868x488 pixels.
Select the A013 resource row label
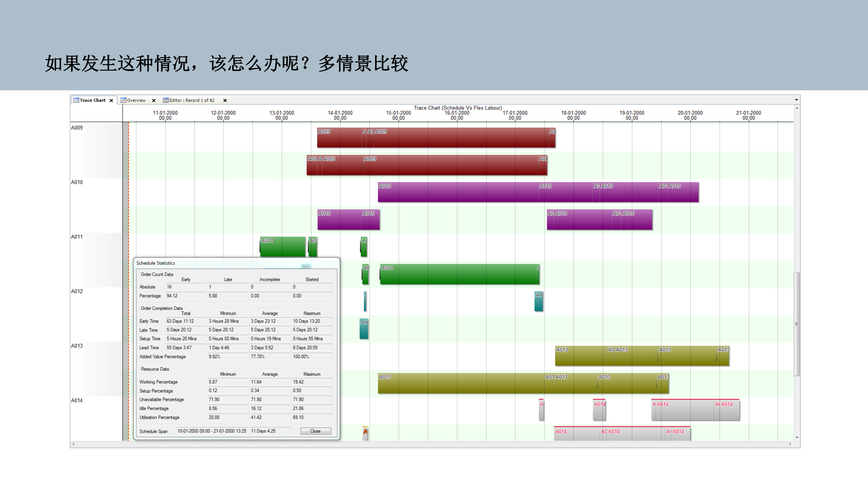point(77,346)
